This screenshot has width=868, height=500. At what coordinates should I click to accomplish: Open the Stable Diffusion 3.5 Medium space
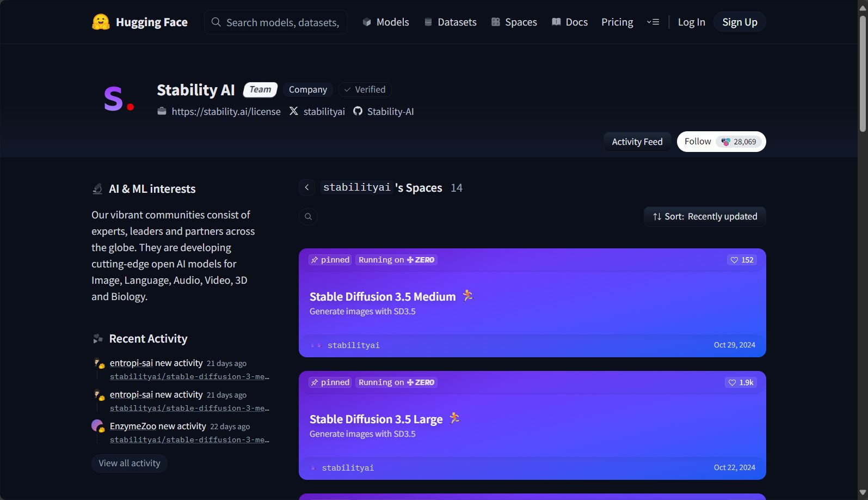(x=532, y=303)
